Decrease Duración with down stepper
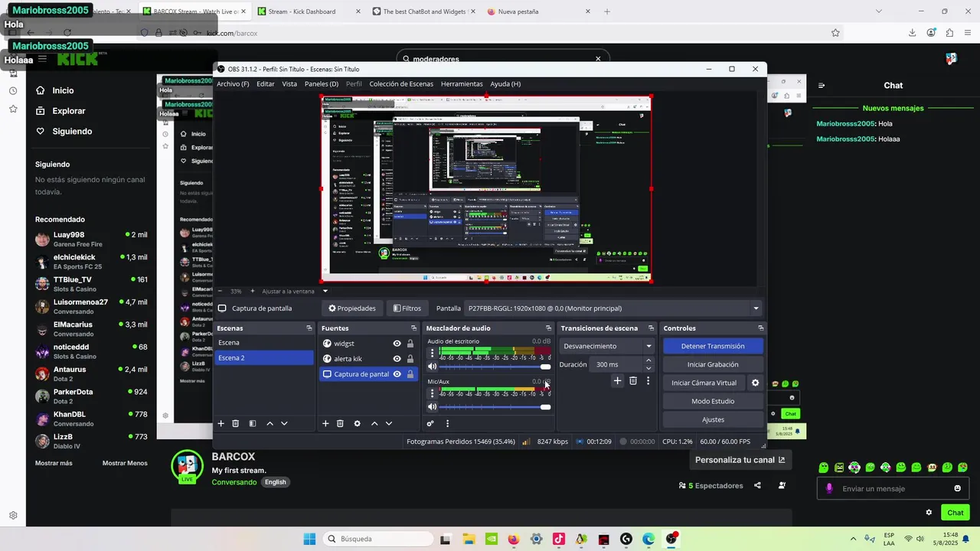Image resolution: width=980 pixels, height=551 pixels. [x=649, y=368]
